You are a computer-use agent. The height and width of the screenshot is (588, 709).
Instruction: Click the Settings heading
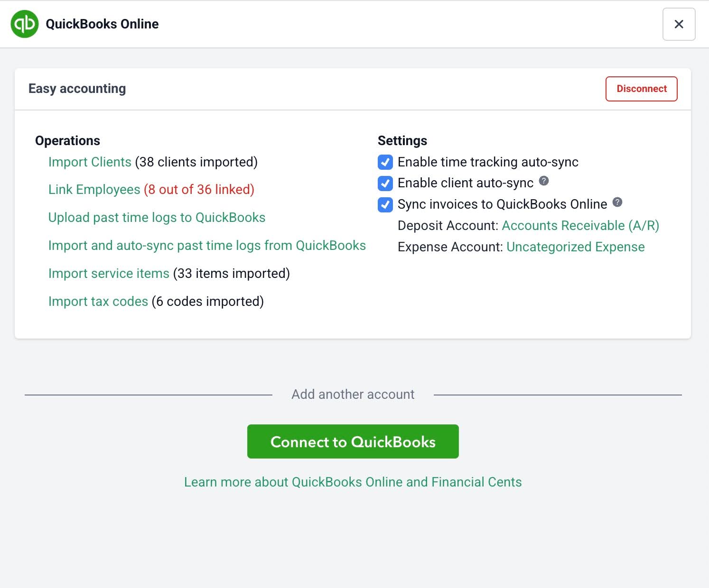402,141
